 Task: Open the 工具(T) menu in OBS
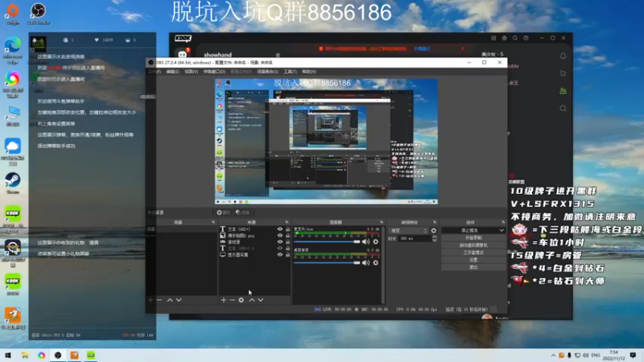click(x=290, y=72)
